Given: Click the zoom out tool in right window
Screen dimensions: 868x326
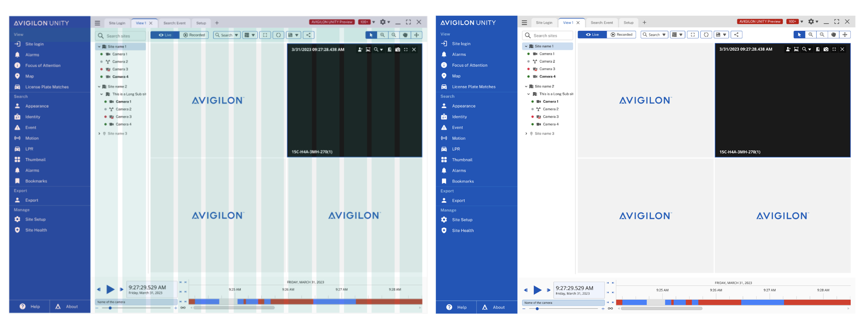Looking at the screenshot, I should (x=822, y=35).
